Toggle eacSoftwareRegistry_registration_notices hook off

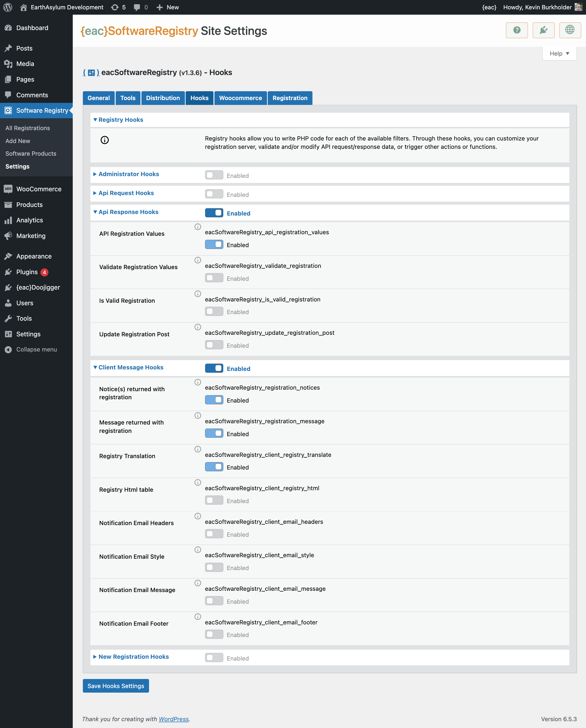(x=214, y=400)
